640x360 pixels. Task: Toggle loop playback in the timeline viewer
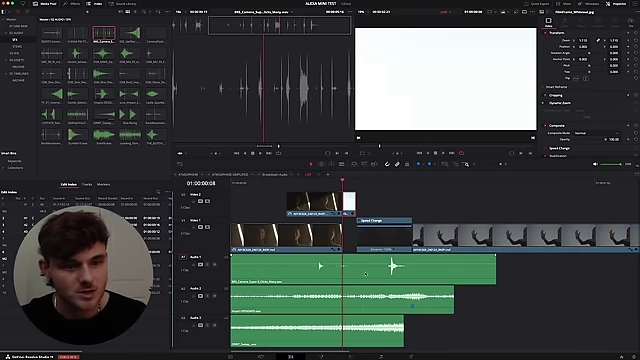tap(461, 153)
